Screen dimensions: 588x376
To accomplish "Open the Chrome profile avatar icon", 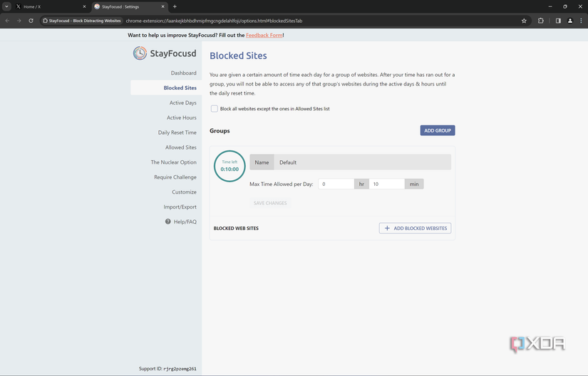I will (570, 21).
